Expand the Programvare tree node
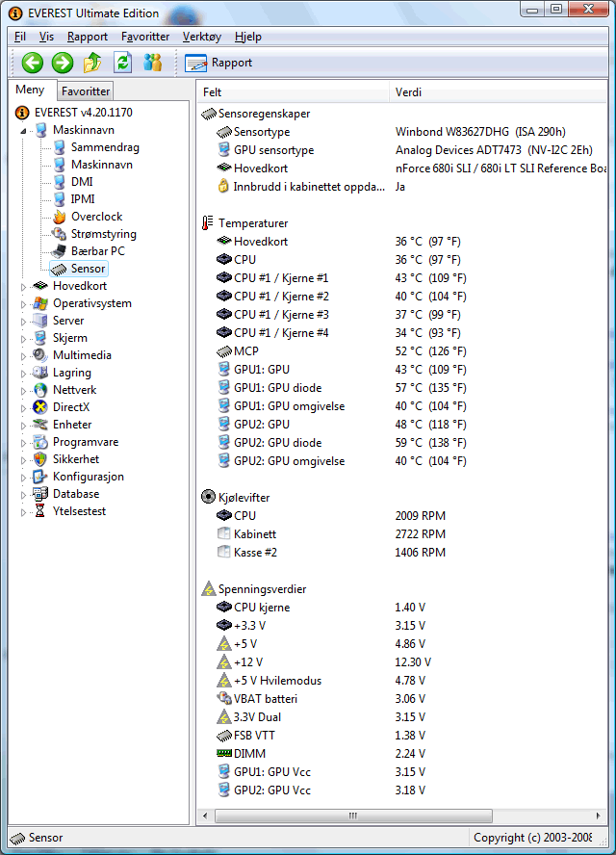The width and height of the screenshot is (616, 855). coord(23,443)
